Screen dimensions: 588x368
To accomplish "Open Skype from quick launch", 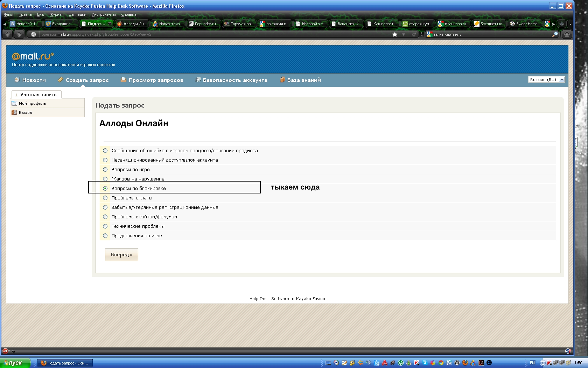I will tap(425, 363).
